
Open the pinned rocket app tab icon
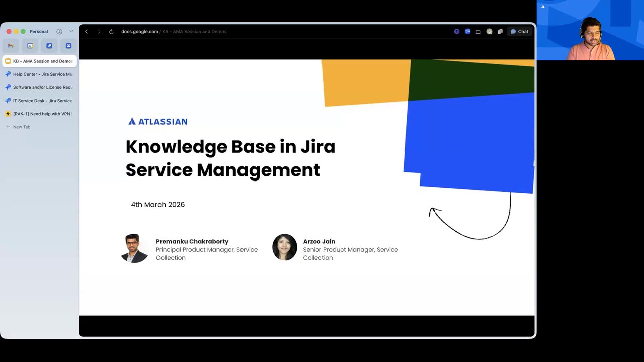point(49,46)
